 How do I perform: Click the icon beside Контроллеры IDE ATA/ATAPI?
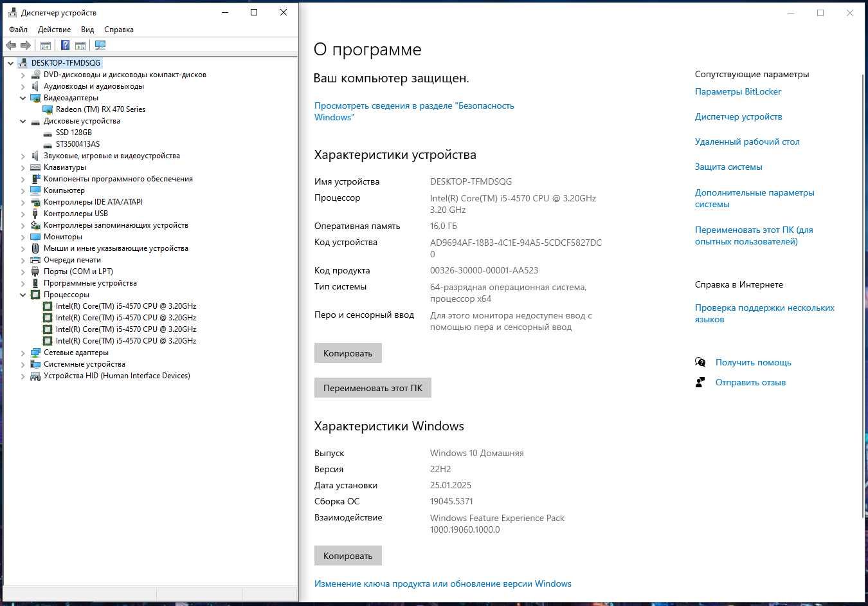35,202
